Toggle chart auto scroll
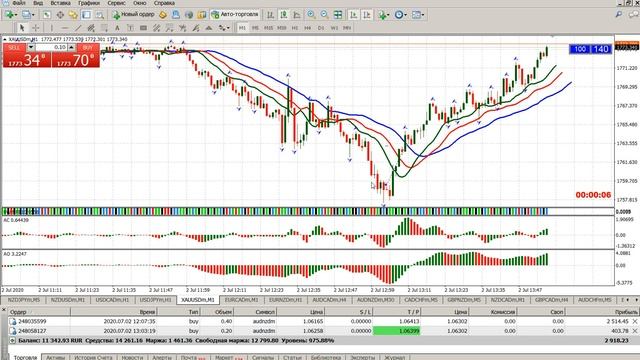 point(353,15)
